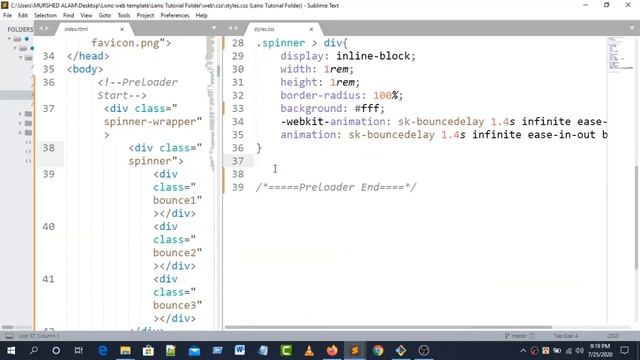
Task: Open the Tools menu
Action: (x=124, y=16)
